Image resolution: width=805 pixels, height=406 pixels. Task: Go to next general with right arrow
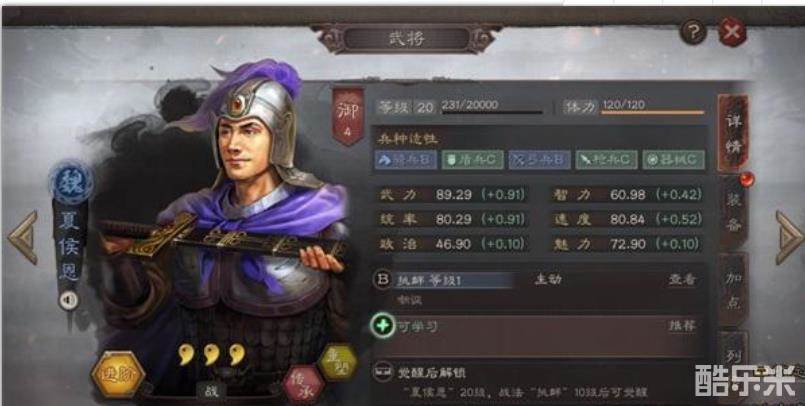(789, 238)
